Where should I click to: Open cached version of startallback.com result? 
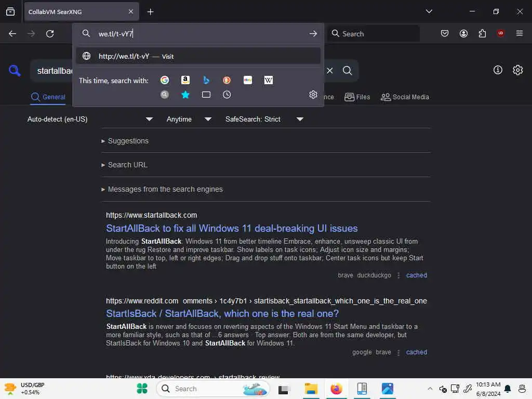[x=416, y=275]
